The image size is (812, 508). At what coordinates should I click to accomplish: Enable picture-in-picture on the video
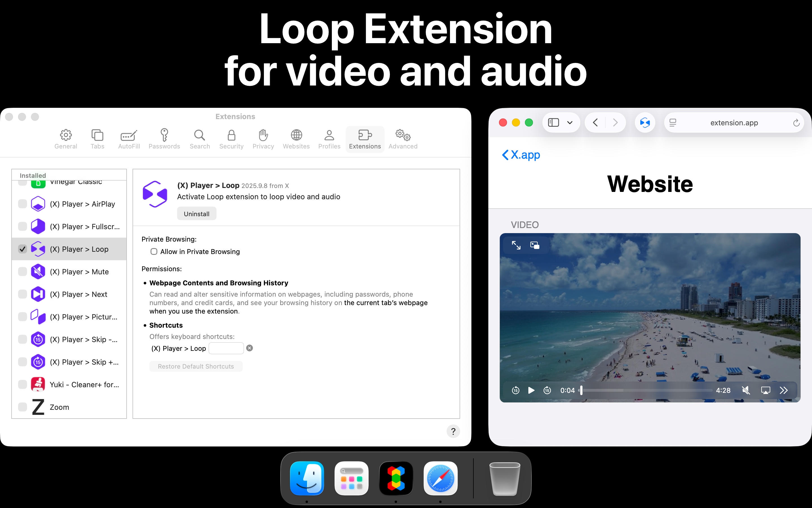535,245
